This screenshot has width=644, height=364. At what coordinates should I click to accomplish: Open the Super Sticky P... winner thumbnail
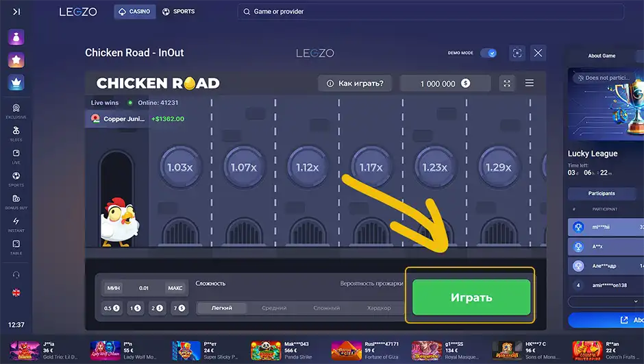pyautogui.click(x=186, y=350)
